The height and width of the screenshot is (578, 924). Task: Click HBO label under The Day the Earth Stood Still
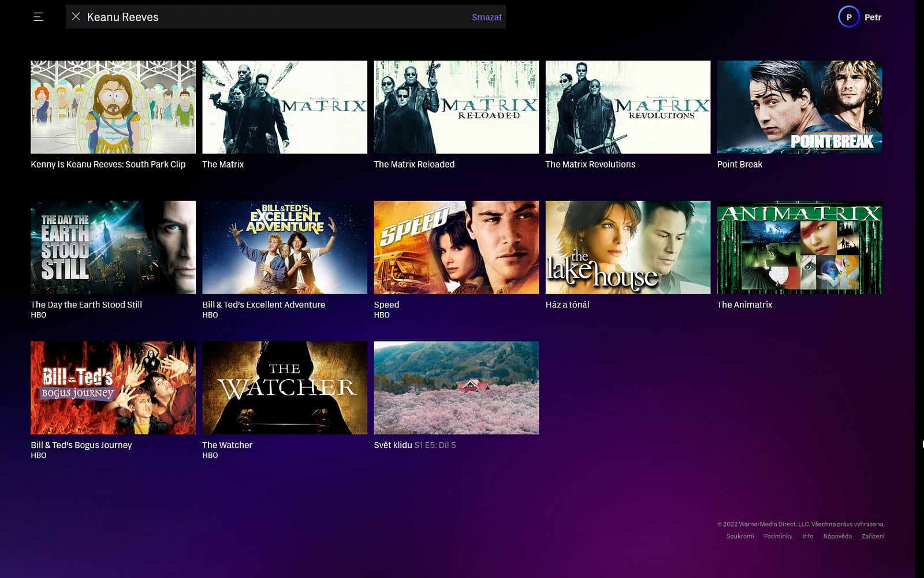[x=39, y=315]
